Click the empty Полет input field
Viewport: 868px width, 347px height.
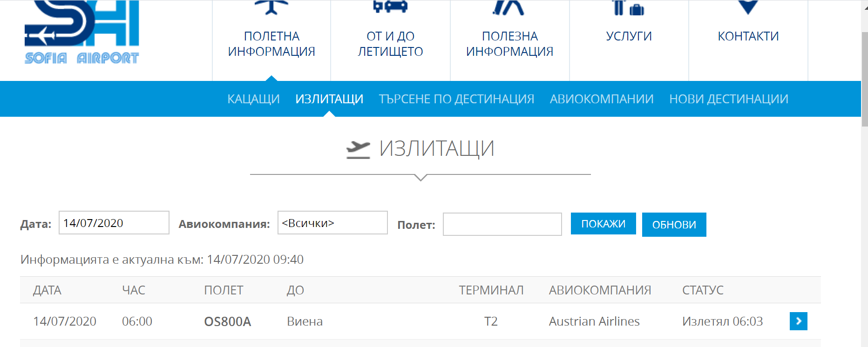502,224
